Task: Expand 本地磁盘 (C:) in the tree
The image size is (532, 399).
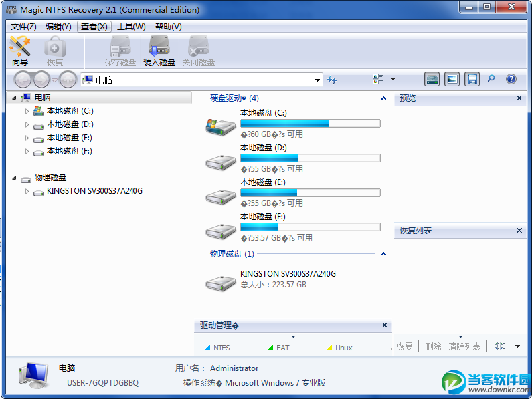Action: click(27, 111)
